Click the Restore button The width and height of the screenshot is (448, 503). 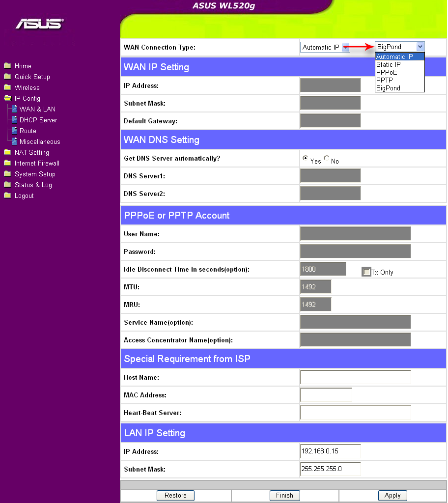(175, 495)
